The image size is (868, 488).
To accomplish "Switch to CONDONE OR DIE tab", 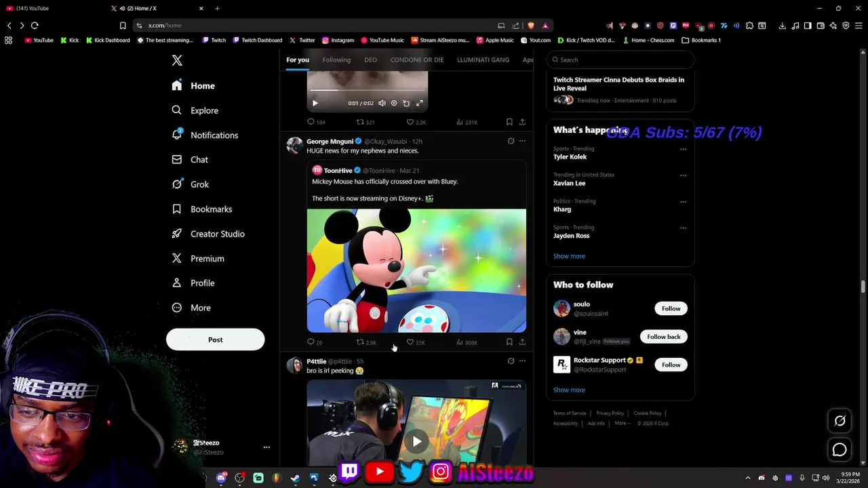I will pyautogui.click(x=417, y=60).
